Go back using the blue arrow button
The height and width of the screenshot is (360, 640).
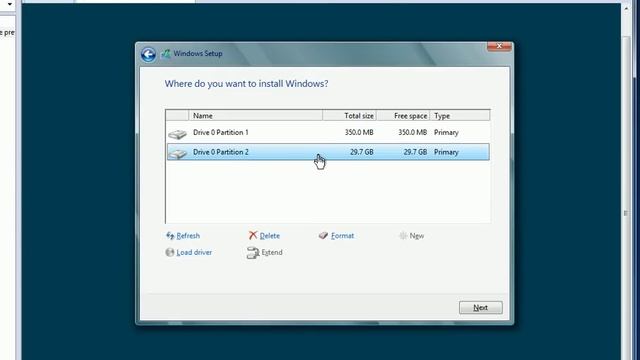149,54
